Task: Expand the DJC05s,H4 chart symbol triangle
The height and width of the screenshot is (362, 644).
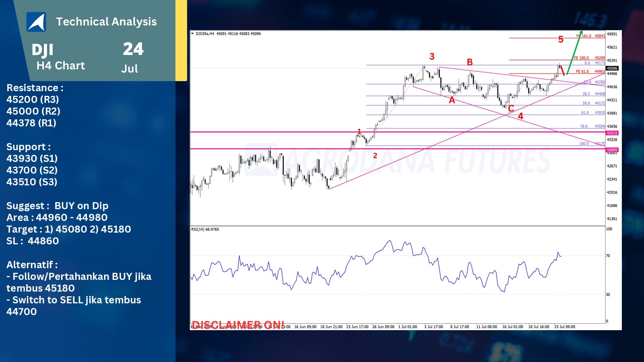Action: (193, 34)
